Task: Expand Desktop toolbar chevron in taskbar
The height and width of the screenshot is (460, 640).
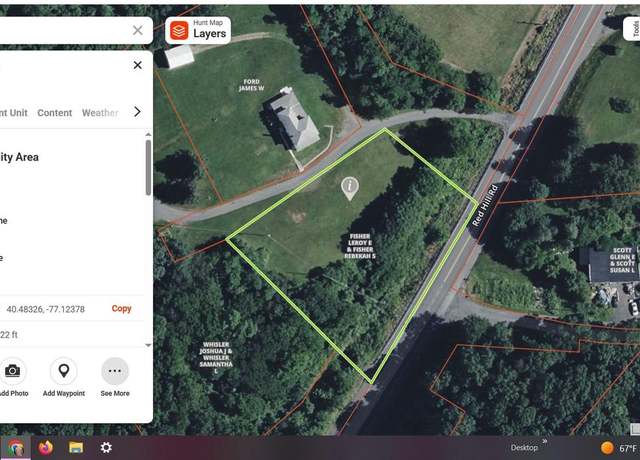Action: point(544,441)
